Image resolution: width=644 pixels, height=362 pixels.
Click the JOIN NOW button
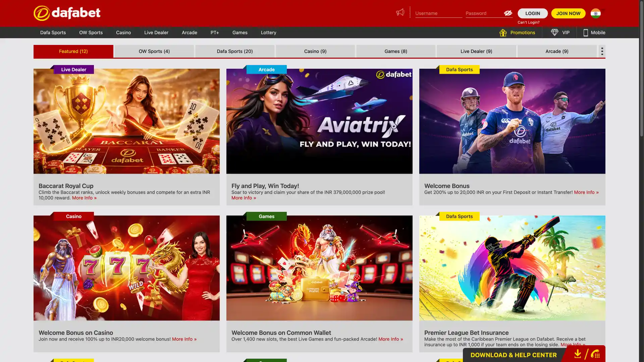tap(568, 13)
